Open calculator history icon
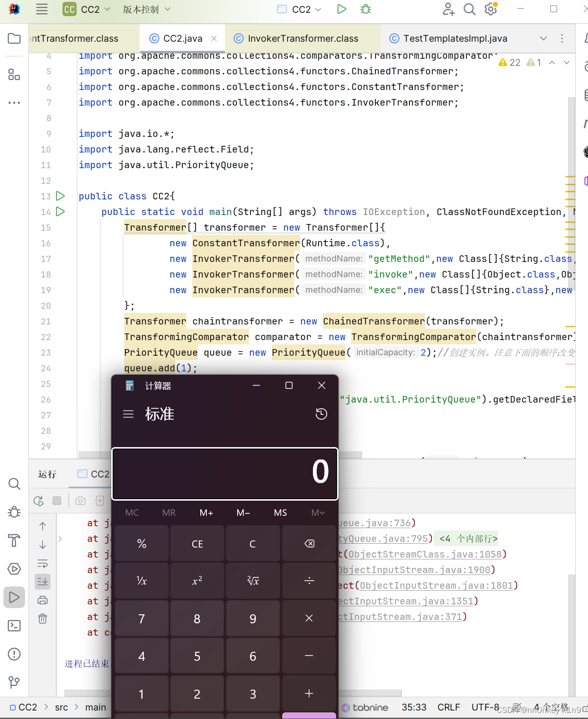The width and height of the screenshot is (588, 719). point(321,414)
